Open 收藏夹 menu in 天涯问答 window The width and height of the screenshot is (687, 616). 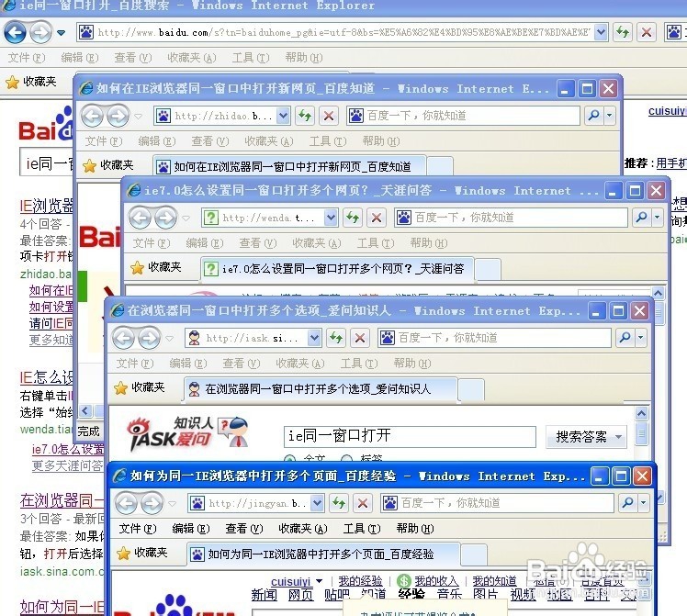[317, 243]
